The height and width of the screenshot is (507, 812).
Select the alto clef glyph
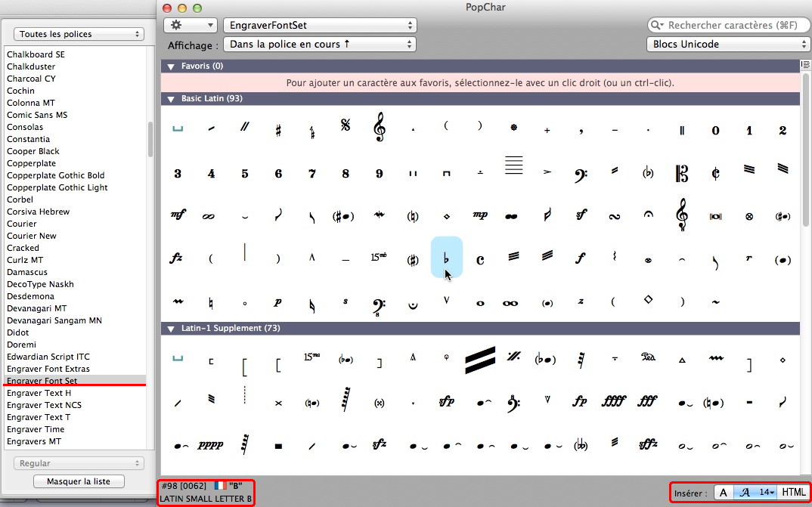point(682,173)
